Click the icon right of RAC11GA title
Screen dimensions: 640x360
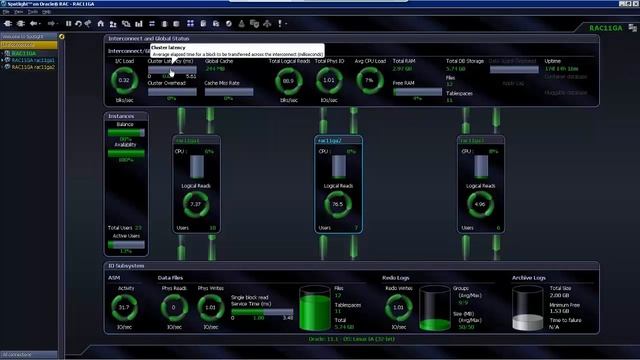pyautogui.click(x=632, y=28)
